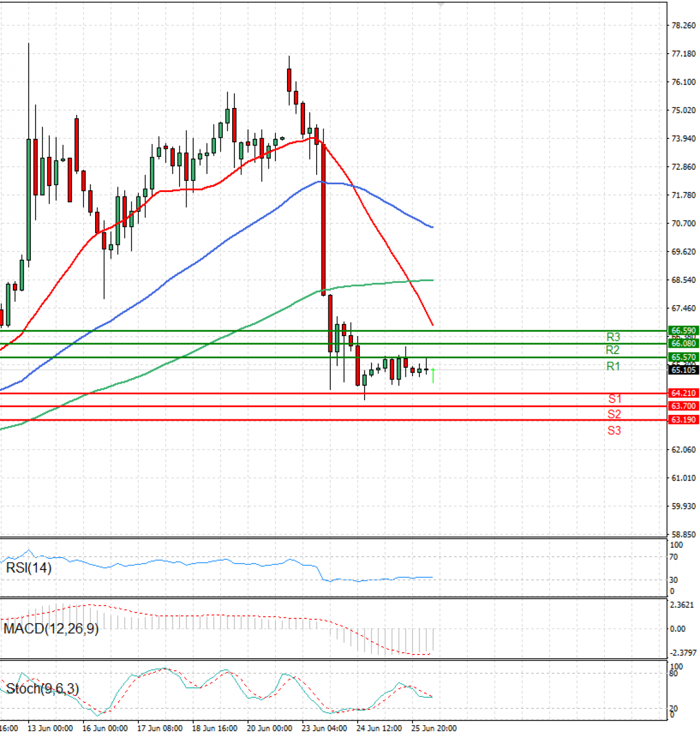Select the R3 resistance level label
The width and height of the screenshot is (700, 738).
tap(613, 337)
